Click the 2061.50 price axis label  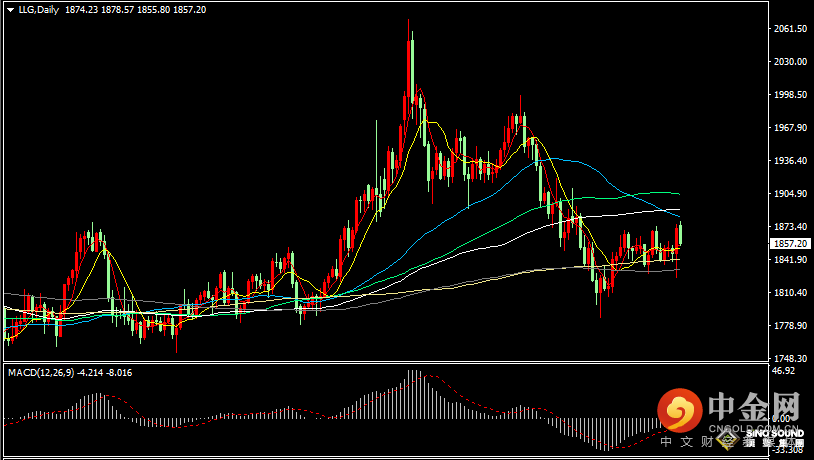(790, 29)
